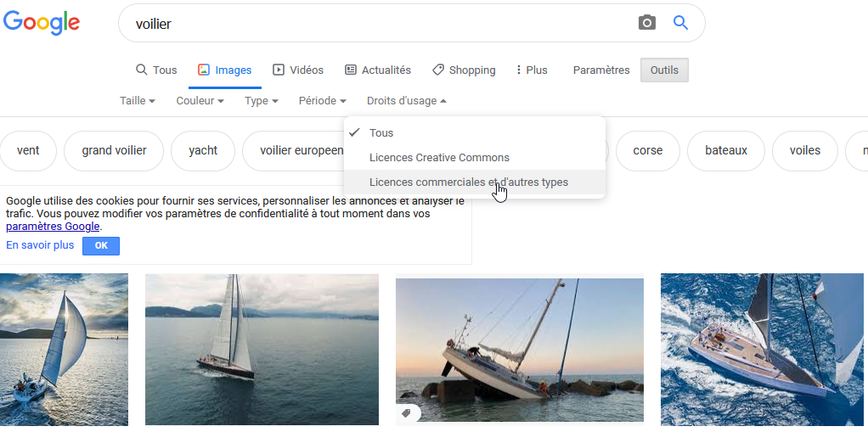868x432 pixels.
Task: Click the paramètres Google link
Action: [x=53, y=227]
